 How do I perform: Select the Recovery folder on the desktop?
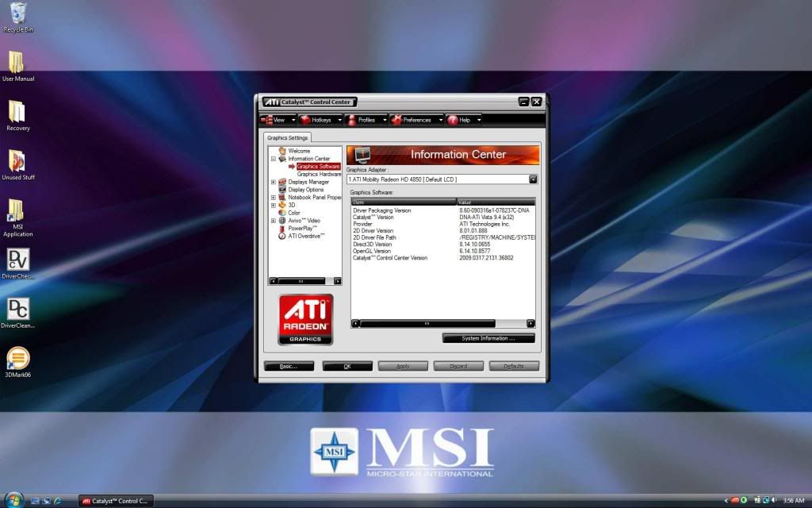(18, 116)
